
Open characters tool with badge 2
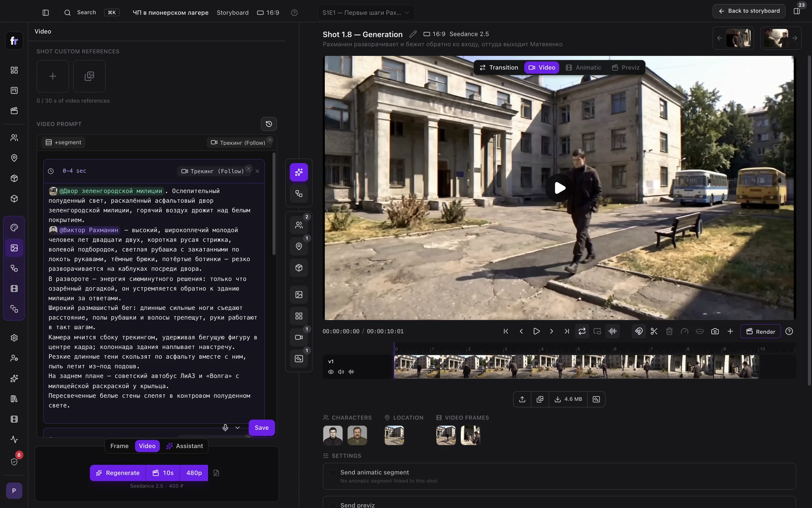[299, 225]
